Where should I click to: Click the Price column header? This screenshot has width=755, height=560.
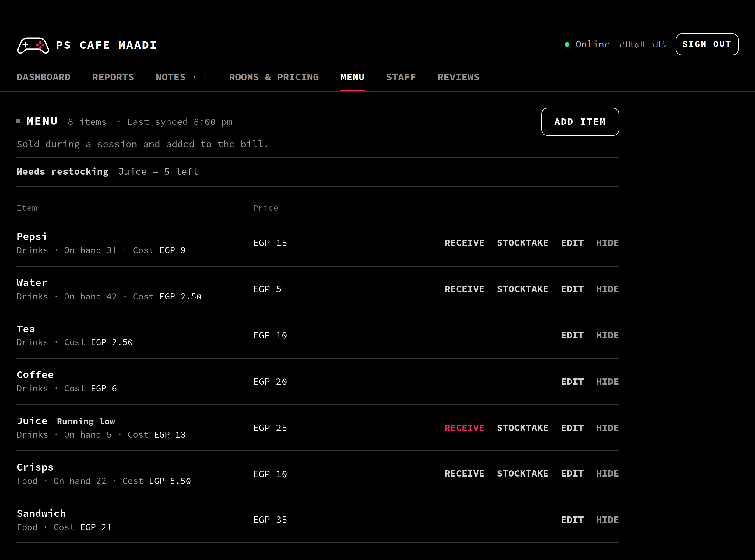pos(265,208)
